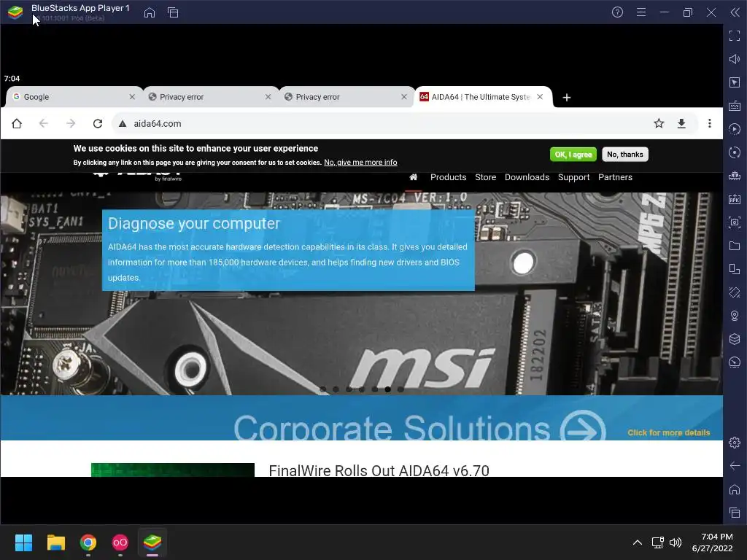Open the multi-instance manager layers icon
747x560 pixels.
[734, 339]
